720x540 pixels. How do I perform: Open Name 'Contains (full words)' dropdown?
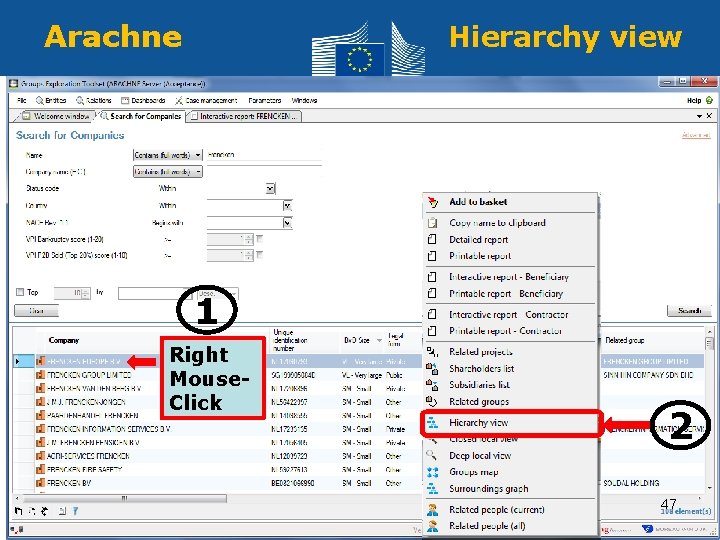168,155
